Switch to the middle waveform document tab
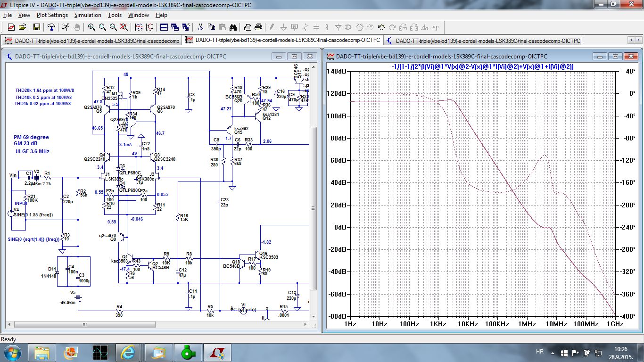 tap(283, 41)
